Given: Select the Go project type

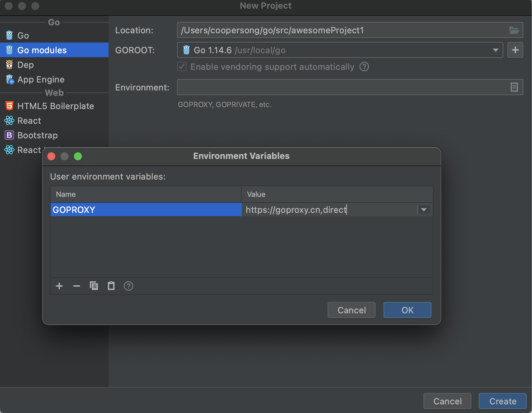Looking at the screenshot, I should pyautogui.click(x=54, y=36).
